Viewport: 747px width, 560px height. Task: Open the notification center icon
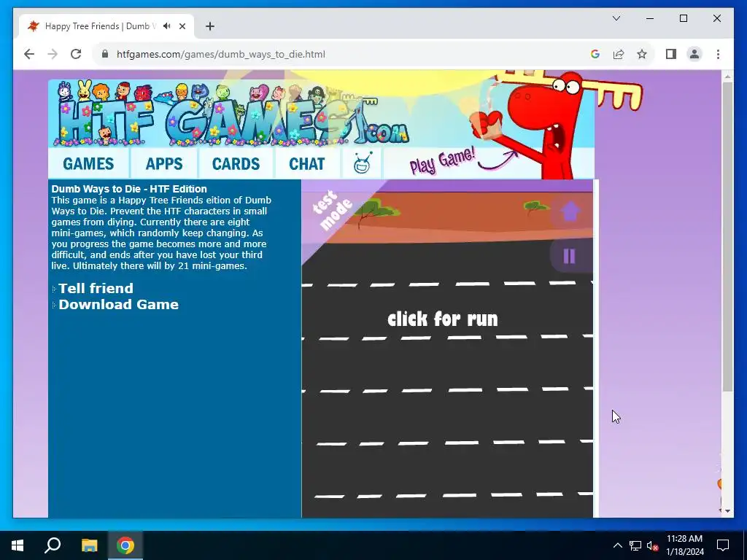click(x=723, y=545)
